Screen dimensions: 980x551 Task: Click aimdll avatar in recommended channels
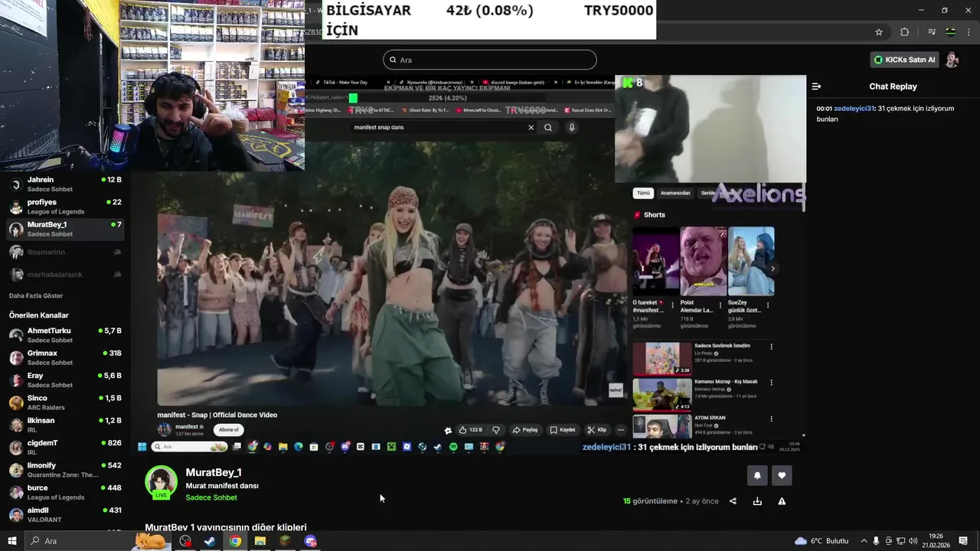click(x=15, y=514)
